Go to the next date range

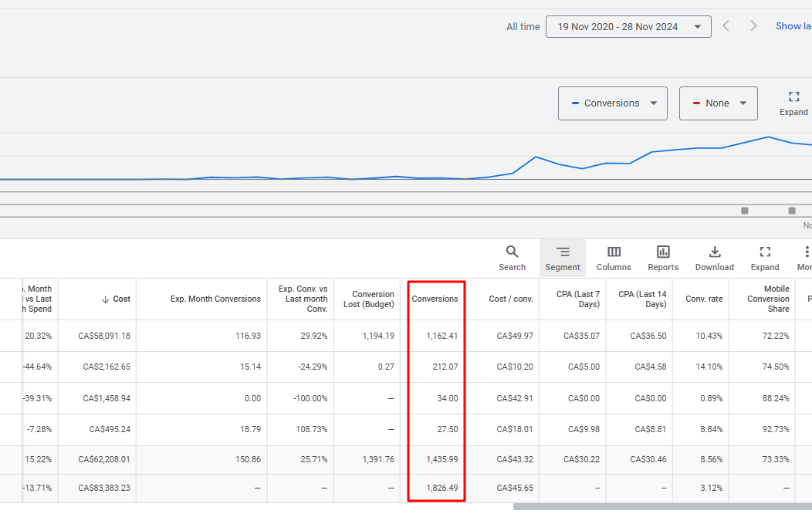(x=753, y=26)
